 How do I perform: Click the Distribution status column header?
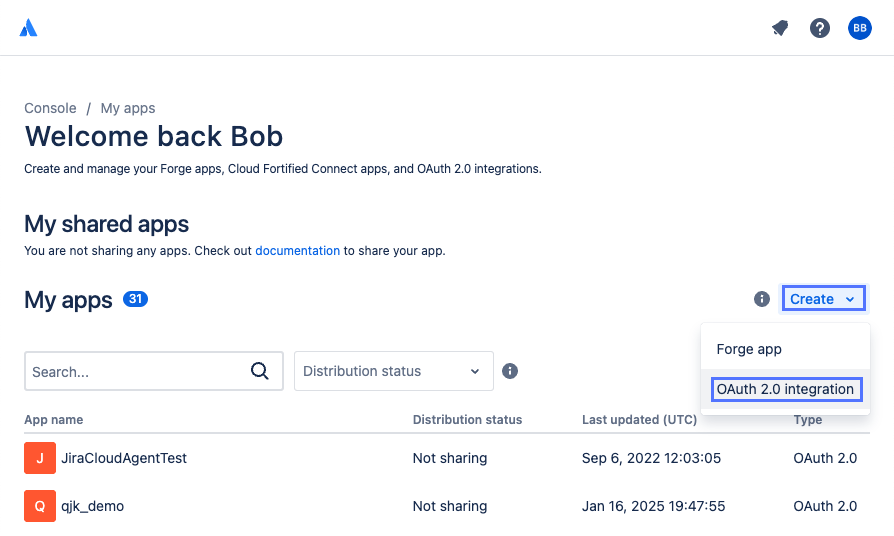click(x=467, y=420)
